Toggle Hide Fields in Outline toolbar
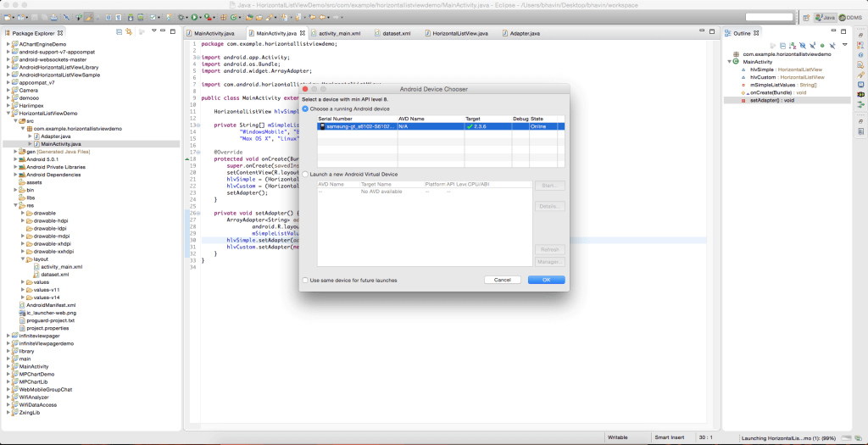The image size is (868, 445). point(803,46)
